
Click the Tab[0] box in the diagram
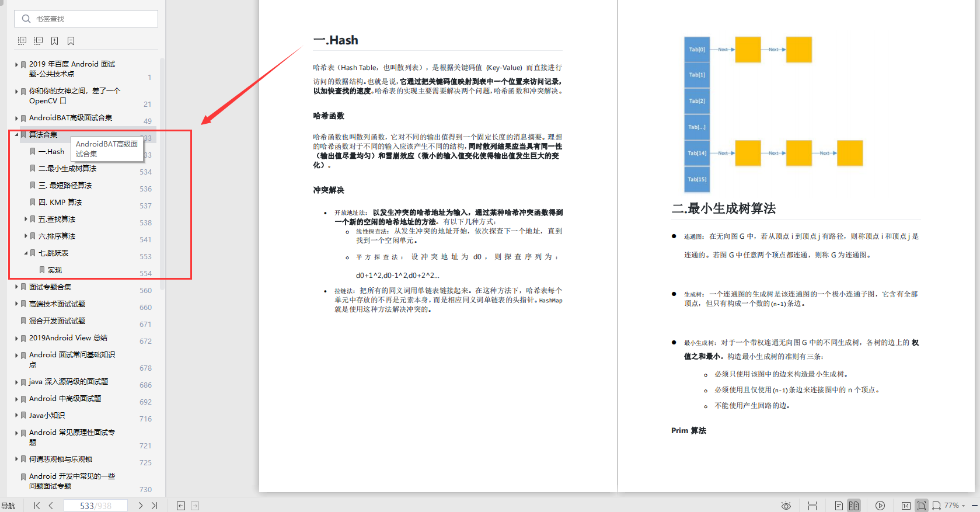click(697, 50)
